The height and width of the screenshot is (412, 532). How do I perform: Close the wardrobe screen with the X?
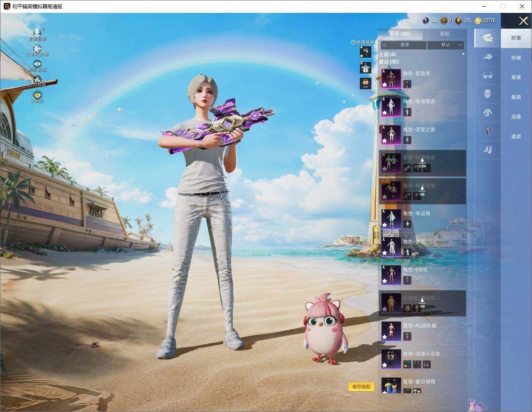523,21
